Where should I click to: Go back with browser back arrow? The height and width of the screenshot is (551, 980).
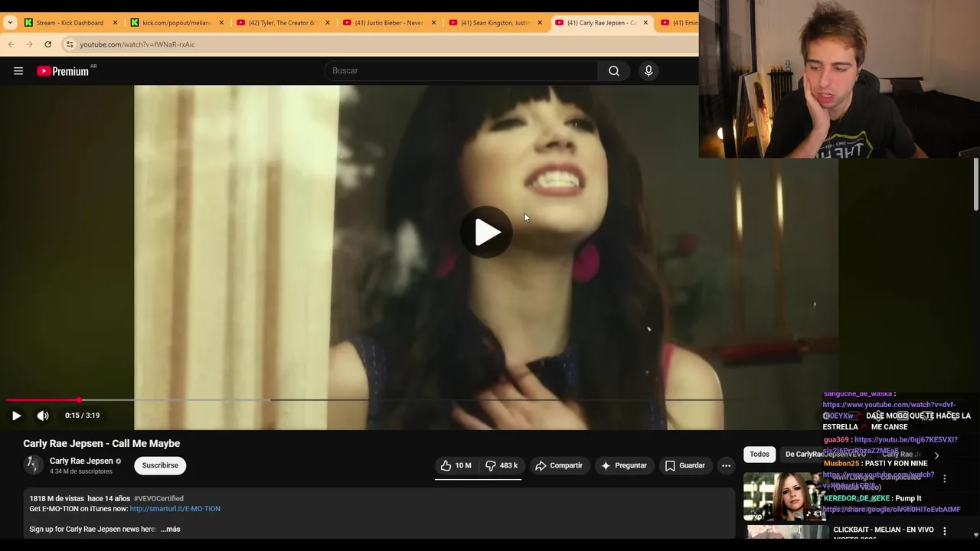[11, 44]
